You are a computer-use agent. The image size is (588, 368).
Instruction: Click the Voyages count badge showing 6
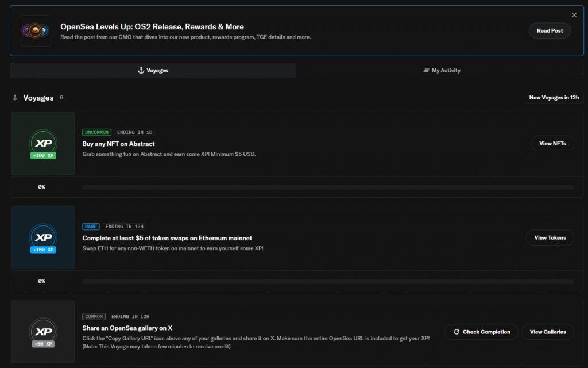point(61,98)
